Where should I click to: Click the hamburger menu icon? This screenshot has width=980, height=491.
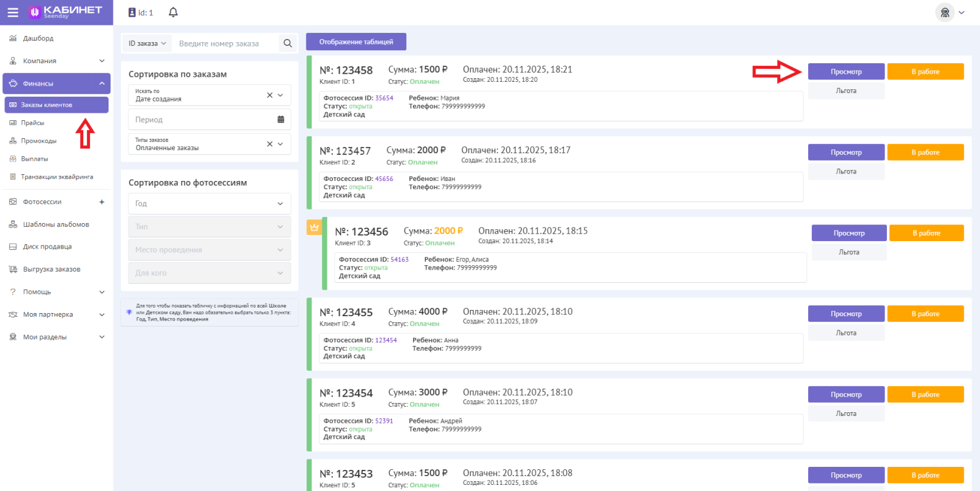pos(12,12)
